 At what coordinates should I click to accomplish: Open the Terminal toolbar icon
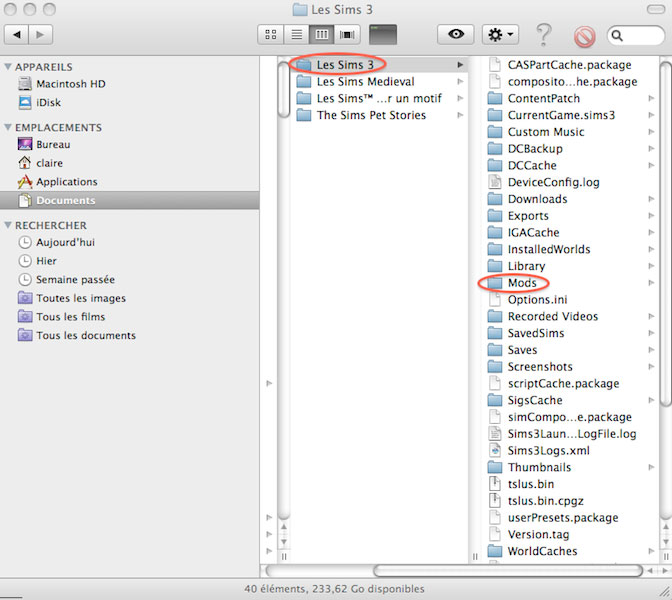pyautogui.click(x=383, y=35)
